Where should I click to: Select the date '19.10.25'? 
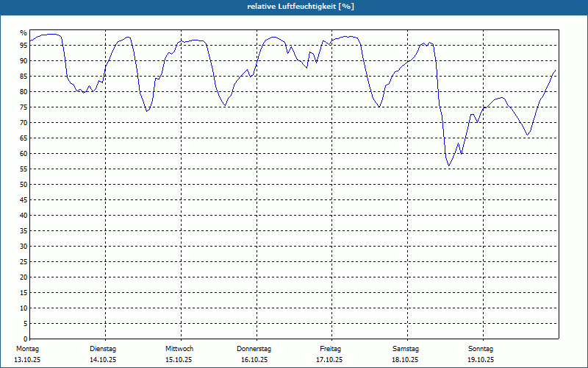click(481, 360)
